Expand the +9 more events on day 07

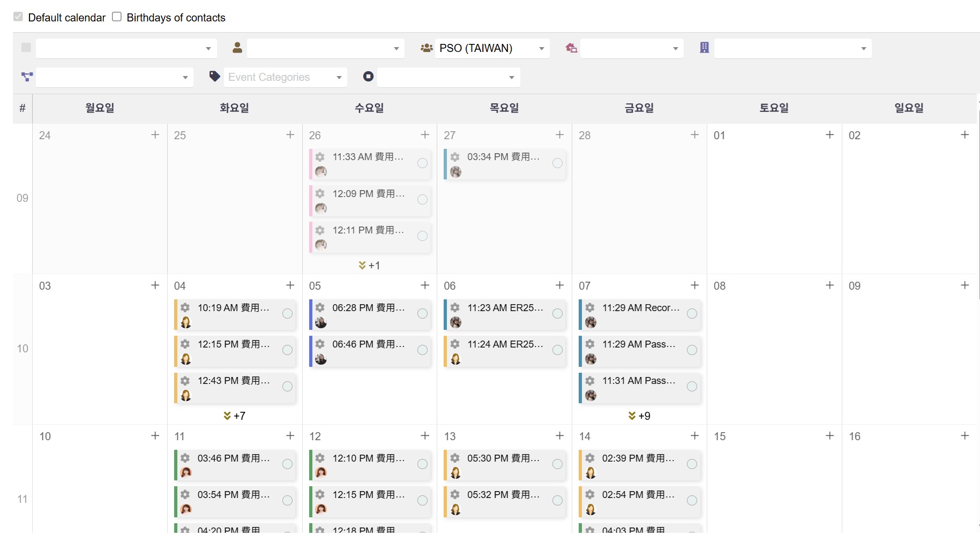639,416
